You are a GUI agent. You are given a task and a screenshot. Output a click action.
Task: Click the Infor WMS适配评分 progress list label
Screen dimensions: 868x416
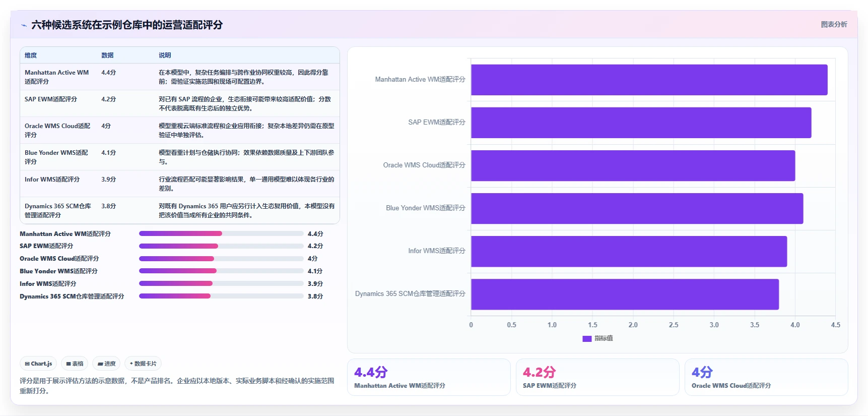click(48, 284)
